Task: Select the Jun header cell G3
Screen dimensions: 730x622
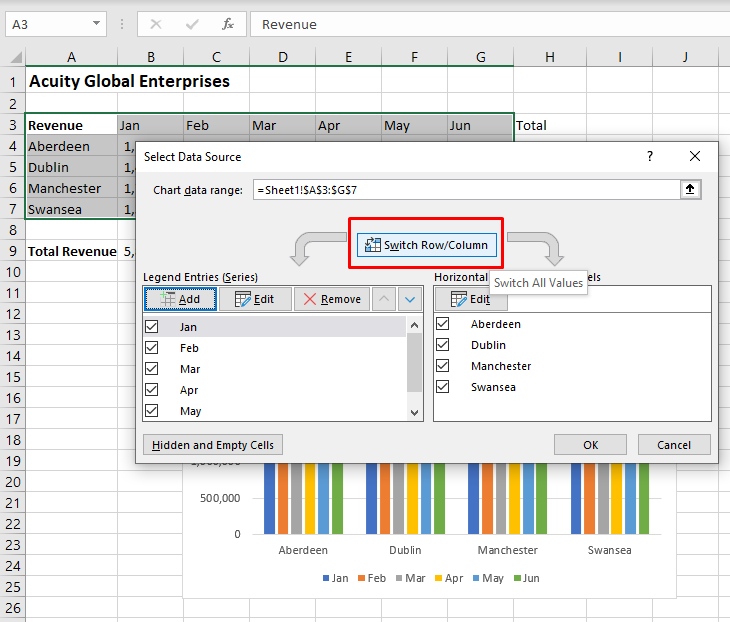Action: (480, 125)
